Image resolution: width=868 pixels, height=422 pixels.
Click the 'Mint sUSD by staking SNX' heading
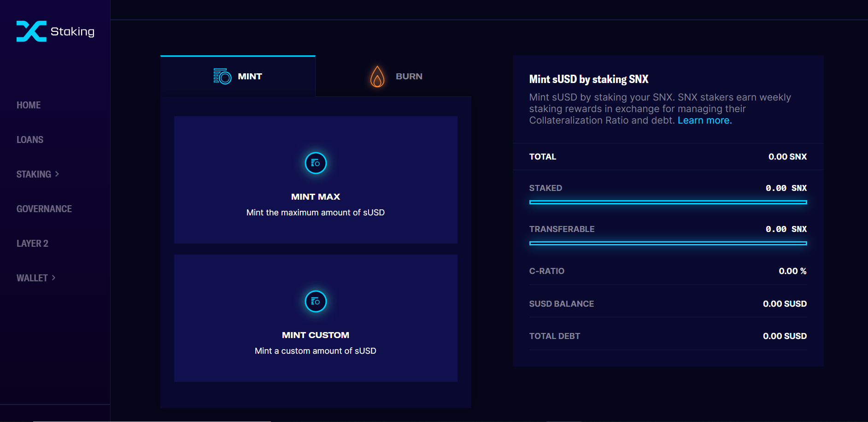point(589,79)
